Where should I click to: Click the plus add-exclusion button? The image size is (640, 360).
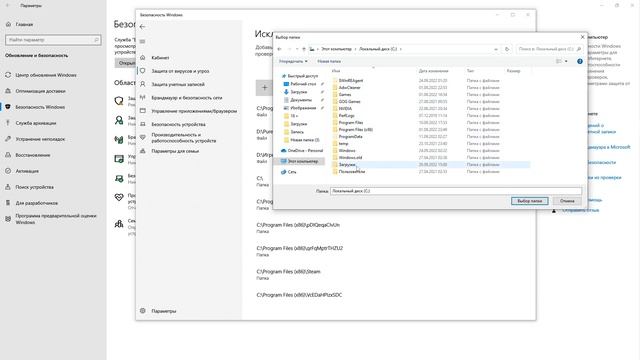click(264, 88)
